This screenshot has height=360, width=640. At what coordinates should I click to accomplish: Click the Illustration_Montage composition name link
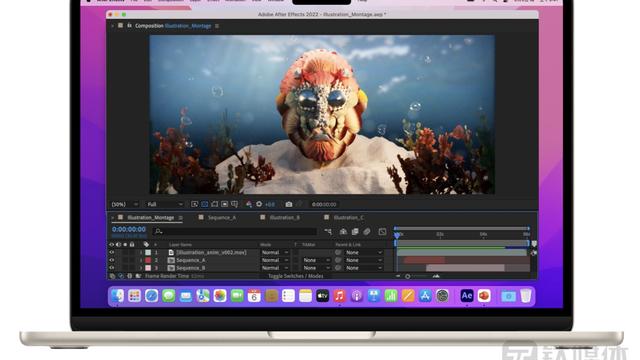(x=188, y=26)
